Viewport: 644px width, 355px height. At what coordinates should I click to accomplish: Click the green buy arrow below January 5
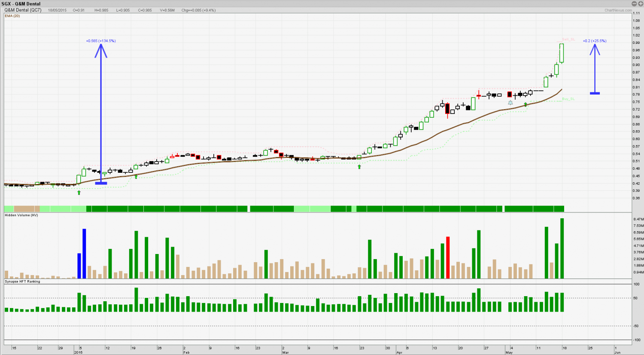(79, 193)
